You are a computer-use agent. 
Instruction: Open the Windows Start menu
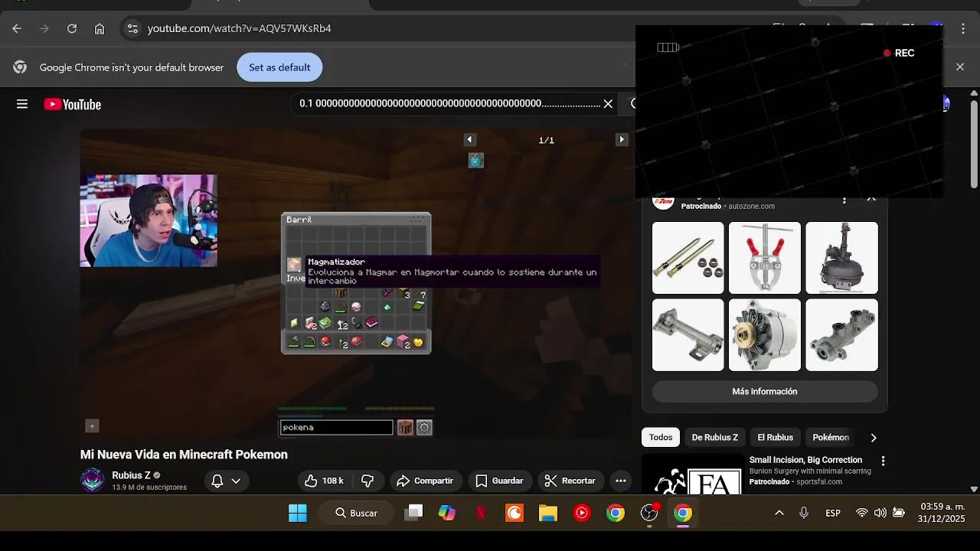coord(298,513)
